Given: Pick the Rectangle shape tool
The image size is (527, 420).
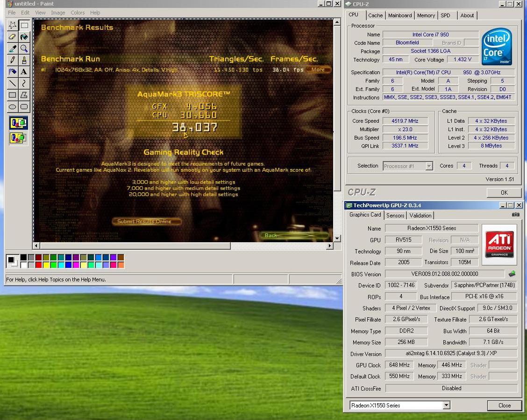Looking at the screenshot, I should 13,95.
